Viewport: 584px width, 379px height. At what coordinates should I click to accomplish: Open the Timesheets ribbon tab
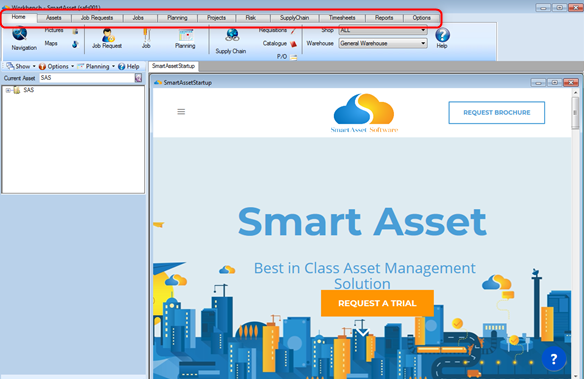pyautogui.click(x=342, y=18)
